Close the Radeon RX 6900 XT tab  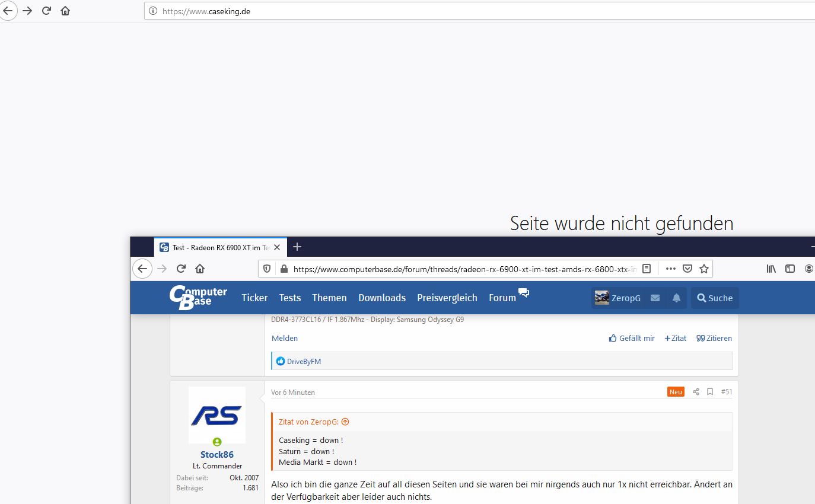click(x=277, y=247)
